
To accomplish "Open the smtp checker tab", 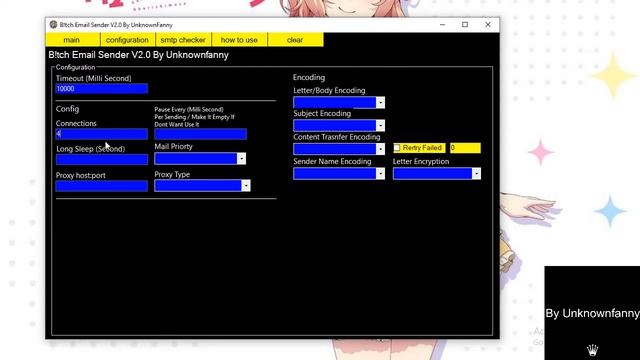I will click(x=183, y=40).
